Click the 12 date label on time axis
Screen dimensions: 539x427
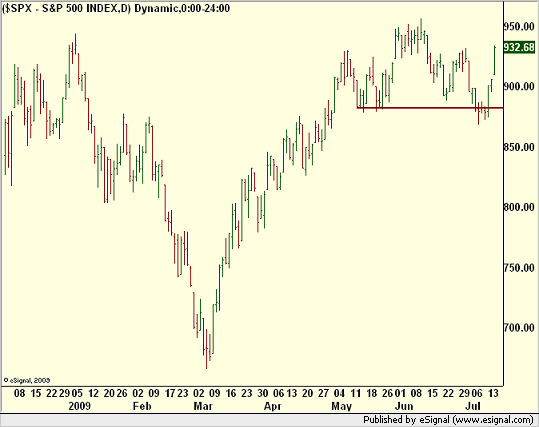93,393
